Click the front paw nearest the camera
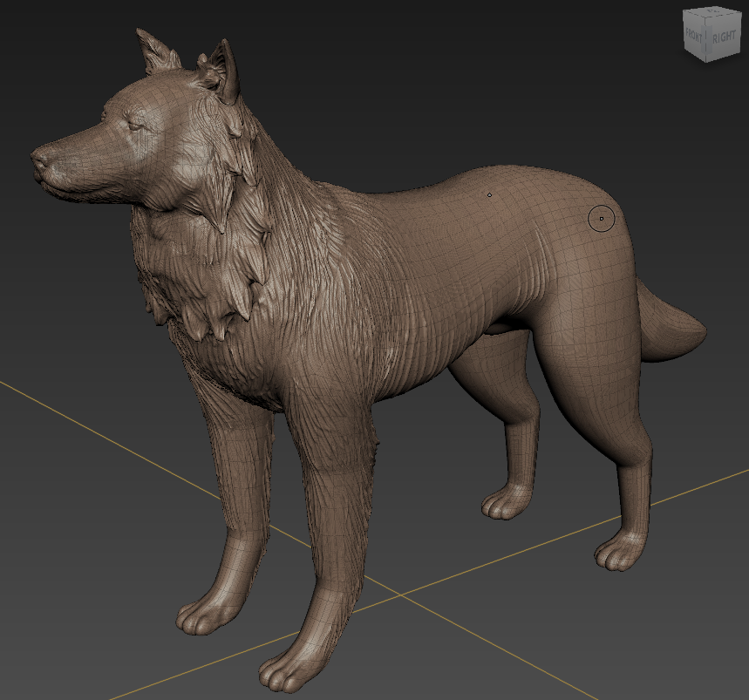 point(292,671)
